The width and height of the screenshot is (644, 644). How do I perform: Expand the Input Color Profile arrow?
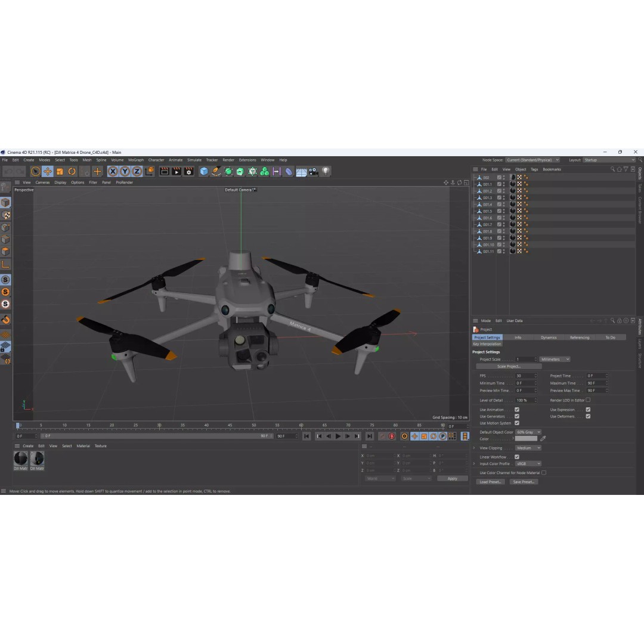474,464
